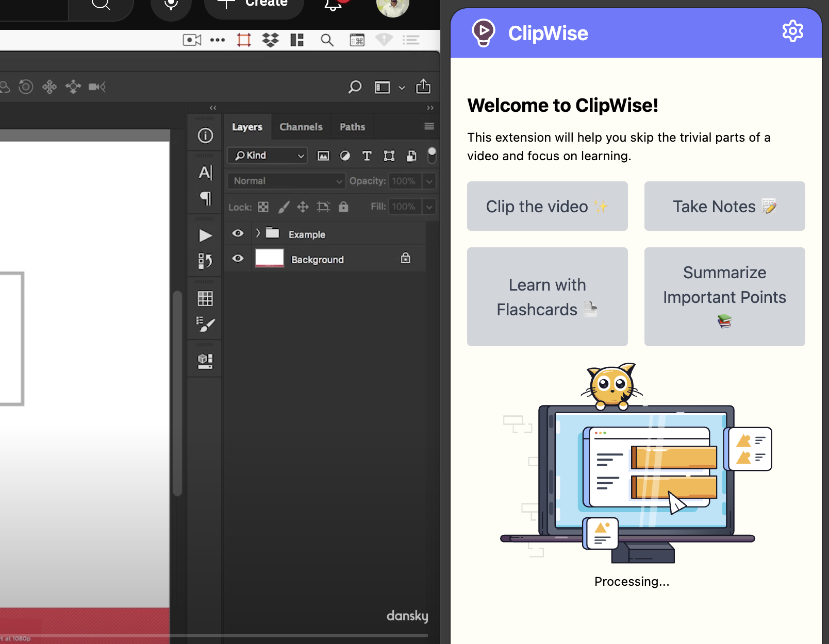Select the pixel layers filter icon
This screenshot has width=829, height=644.
[323, 156]
